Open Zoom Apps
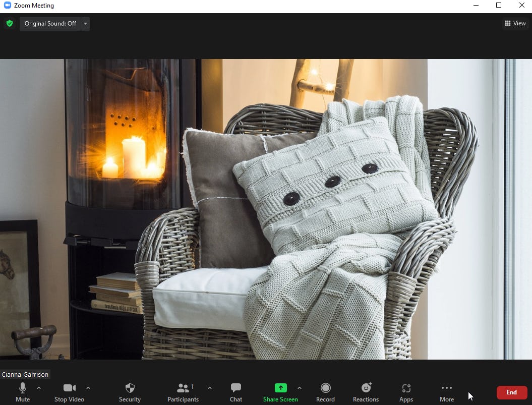 point(406,391)
